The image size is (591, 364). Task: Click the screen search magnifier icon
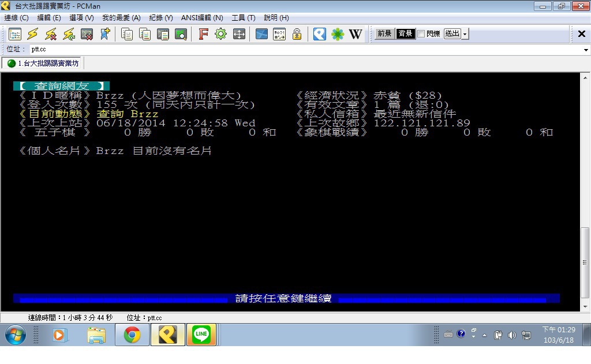pyautogui.click(x=181, y=34)
